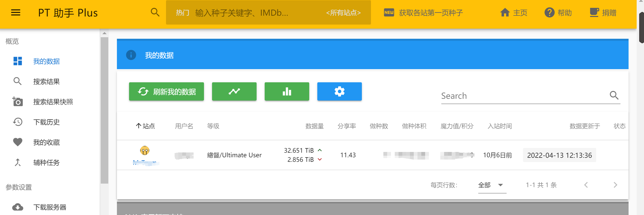This screenshot has height=215, width=644.
Task: Sort by 数据更新于 column
Action: click(x=585, y=126)
